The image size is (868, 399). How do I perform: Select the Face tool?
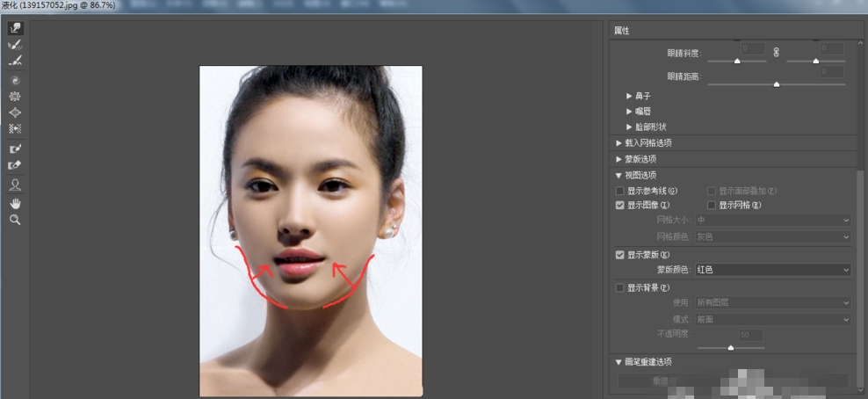pos(15,185)
